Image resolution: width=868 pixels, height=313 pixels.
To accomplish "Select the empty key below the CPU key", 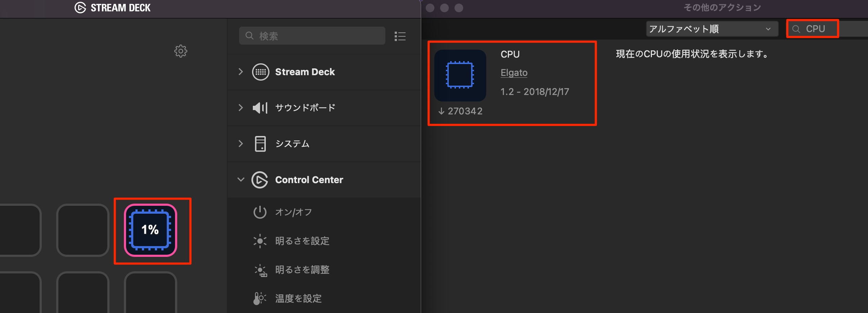I will [151, 292].
